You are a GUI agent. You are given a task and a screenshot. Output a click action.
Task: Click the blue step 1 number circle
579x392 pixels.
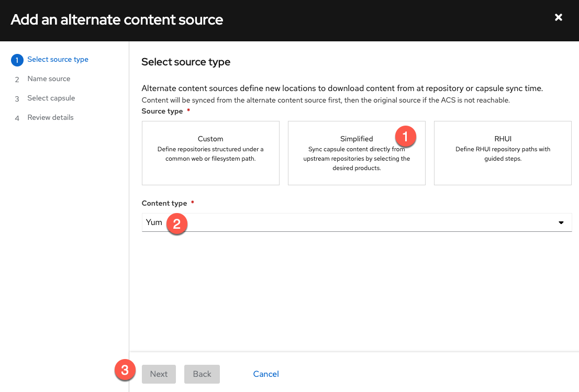[x=17, y=60]
